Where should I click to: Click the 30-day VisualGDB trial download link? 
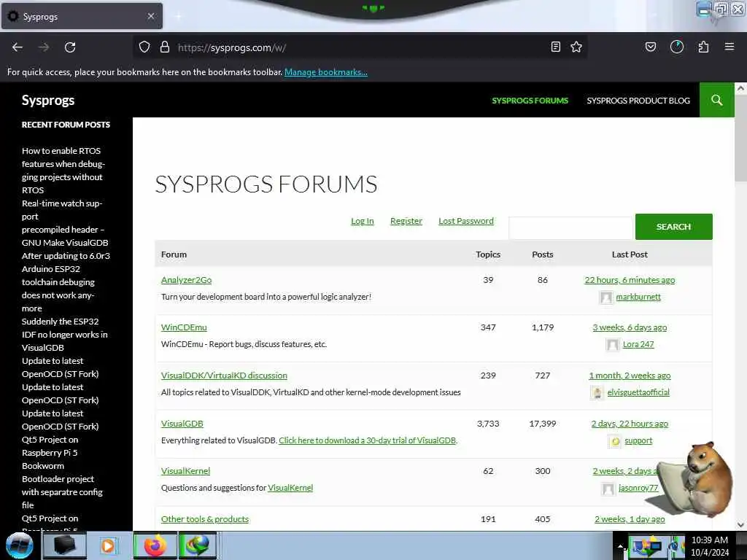[368, 440]
